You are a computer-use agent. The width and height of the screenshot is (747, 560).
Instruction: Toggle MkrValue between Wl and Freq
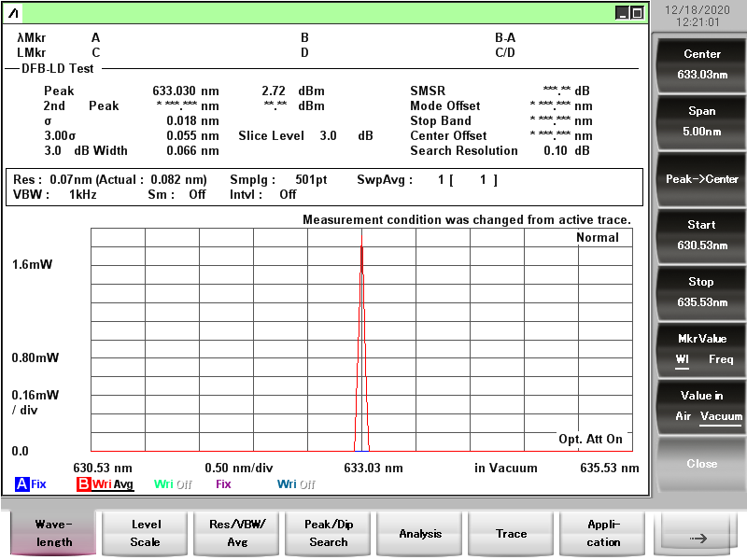coord(701,349)
